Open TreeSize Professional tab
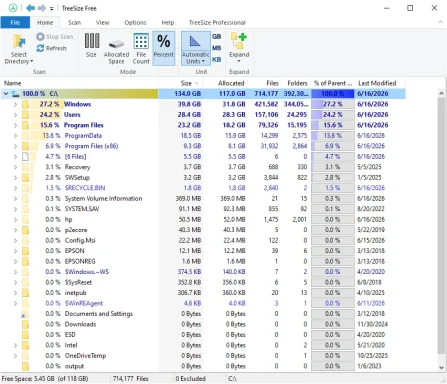The height and width of the screenshot is (384, 447). click(x=217, y=22)
